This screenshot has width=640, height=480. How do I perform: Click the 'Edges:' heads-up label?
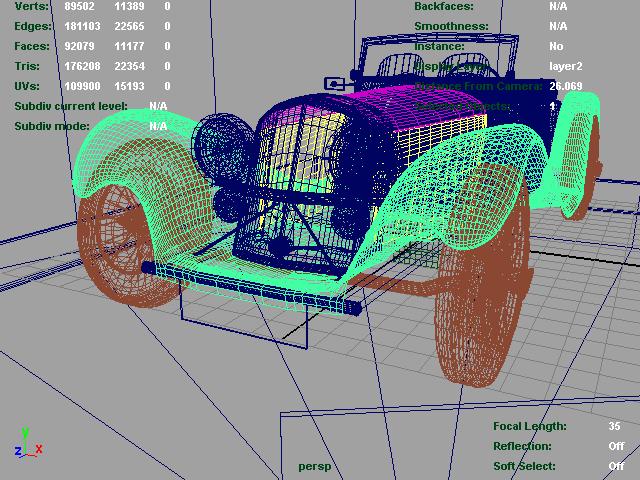point(33,26)
